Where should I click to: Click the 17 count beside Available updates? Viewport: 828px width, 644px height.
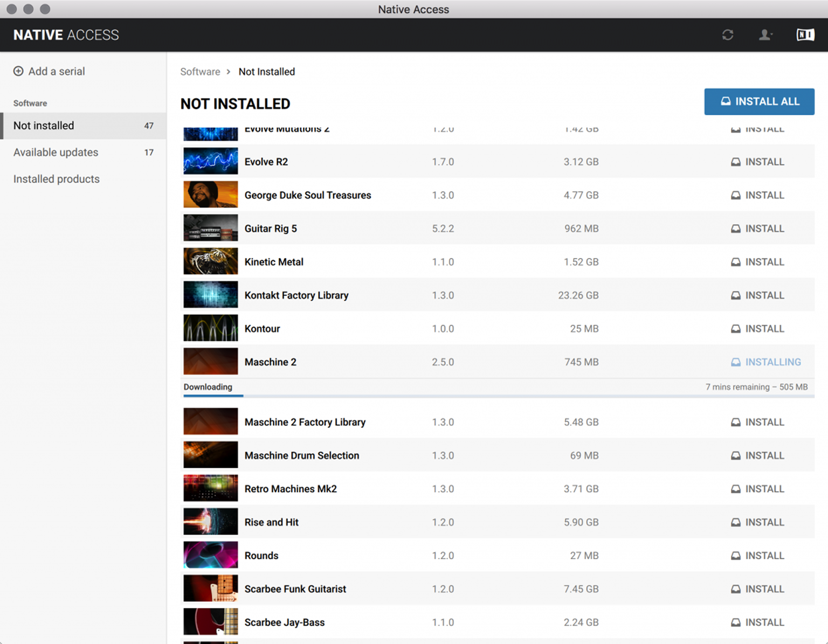coord(149,153)
